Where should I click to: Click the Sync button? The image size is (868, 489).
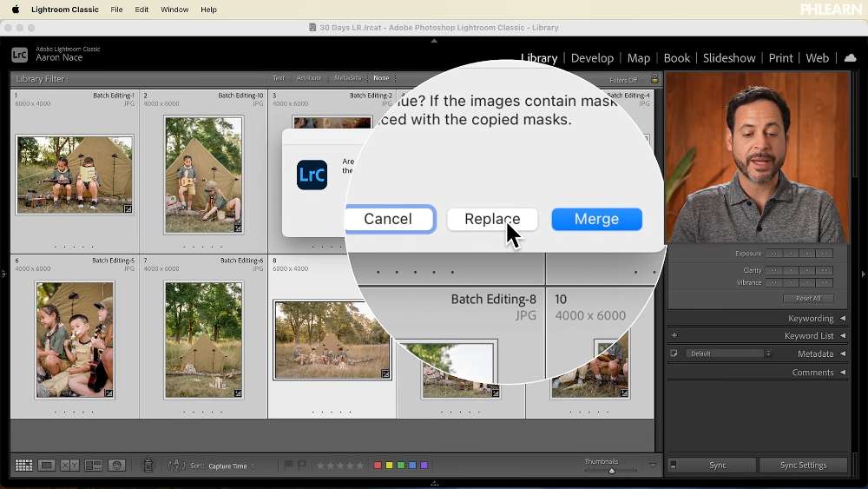click(x=718, y=466)
